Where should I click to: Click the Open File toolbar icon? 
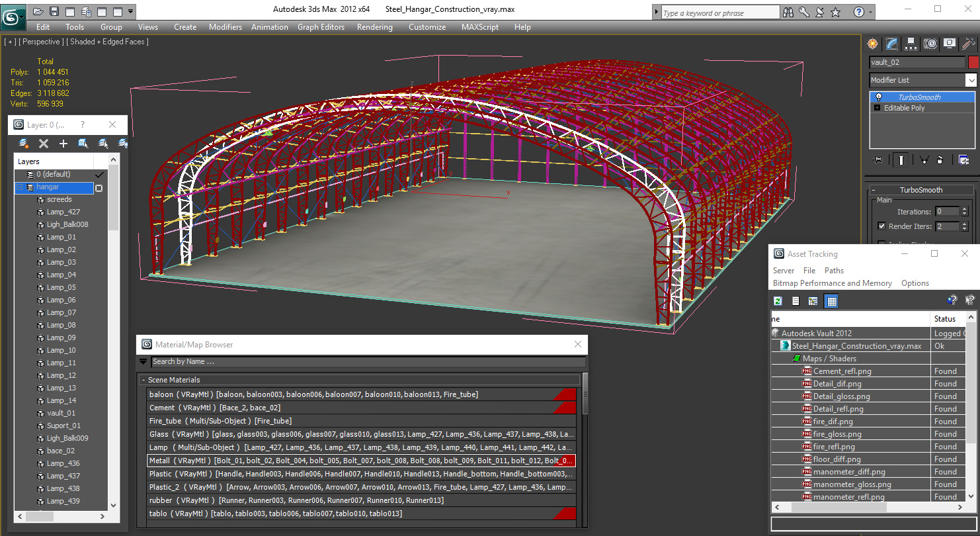click(x=38, y=11)
